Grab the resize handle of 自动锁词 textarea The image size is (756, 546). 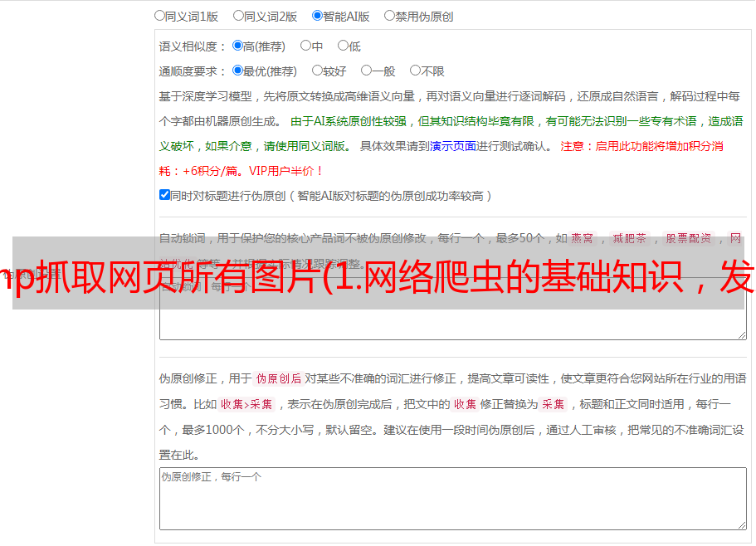[x=742, y=335]
